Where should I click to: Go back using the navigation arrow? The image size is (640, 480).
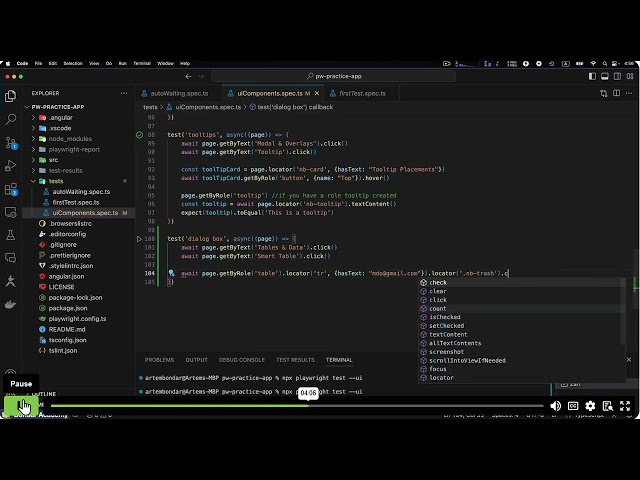coord(188,76)
